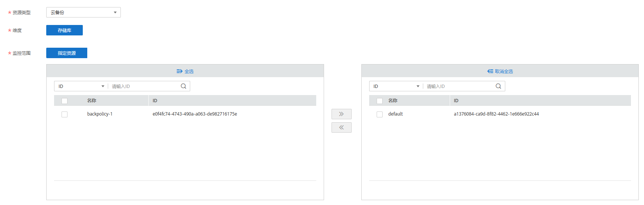
Task: Move selected resources left with double-arrow
Action: (341, 127)
